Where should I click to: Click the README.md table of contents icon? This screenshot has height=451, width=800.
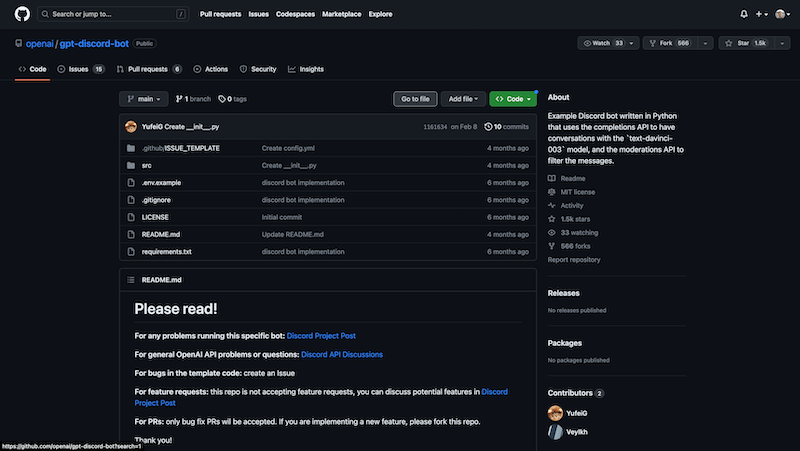pos(130,280)
